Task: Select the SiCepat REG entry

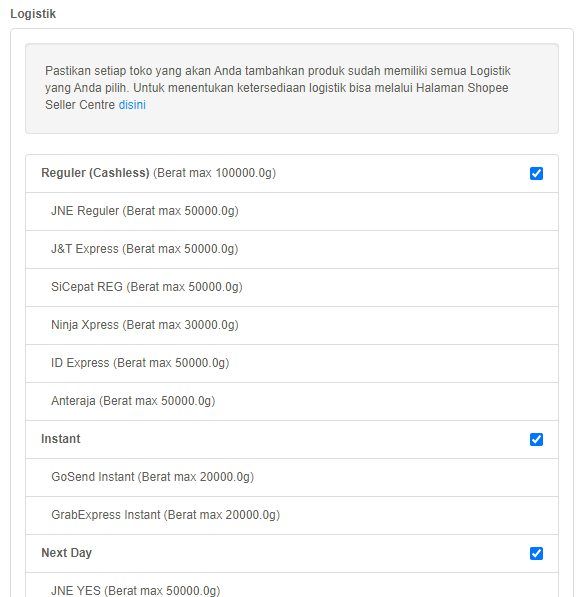Action: 292,287
